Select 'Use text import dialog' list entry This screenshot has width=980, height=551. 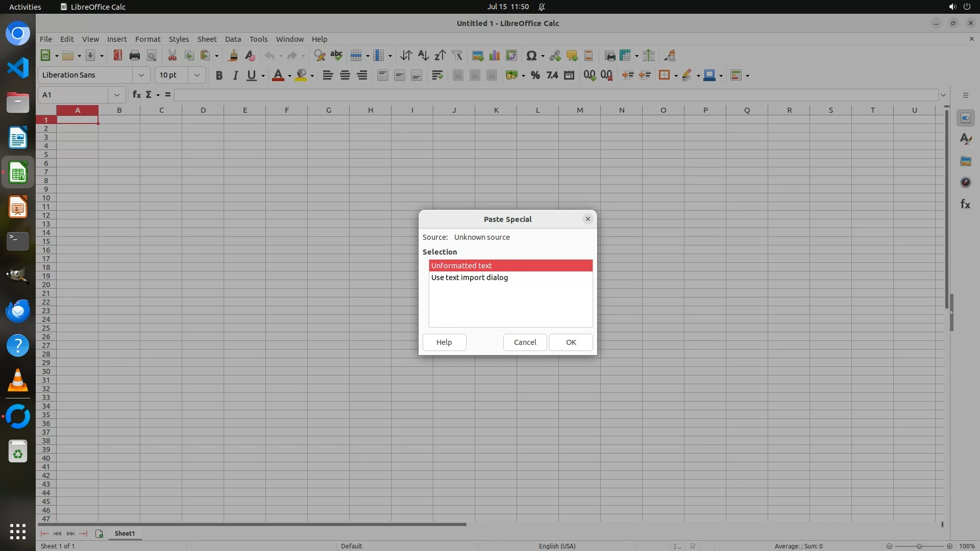point(470,278)
